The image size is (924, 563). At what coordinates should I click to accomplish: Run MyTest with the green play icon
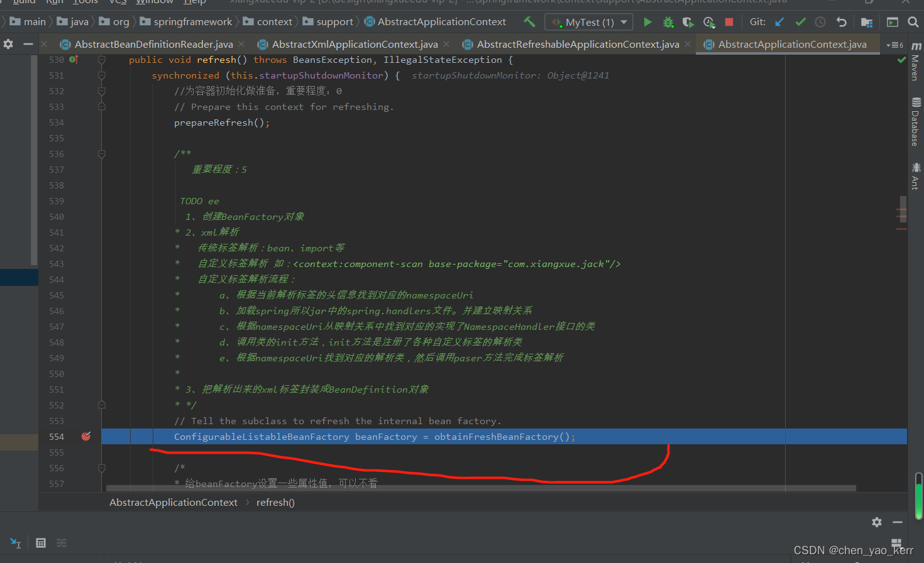pyautogui.click(x=647, y=22)
